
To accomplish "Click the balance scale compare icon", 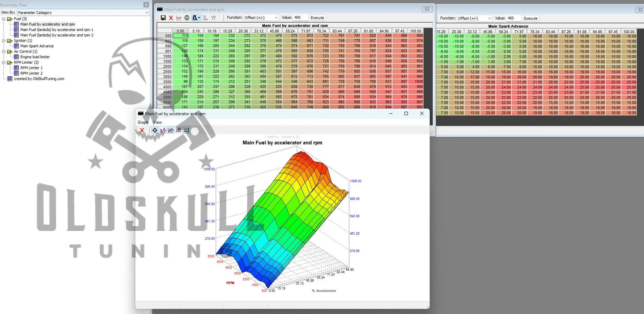I will click(187, 18).
